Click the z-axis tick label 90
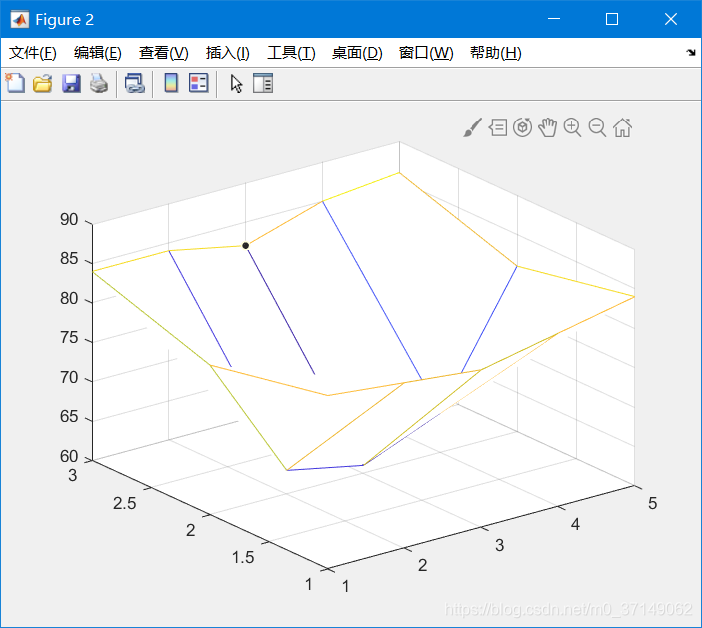Viewport: 702px width, 628px height. click(x=69, y=219)
